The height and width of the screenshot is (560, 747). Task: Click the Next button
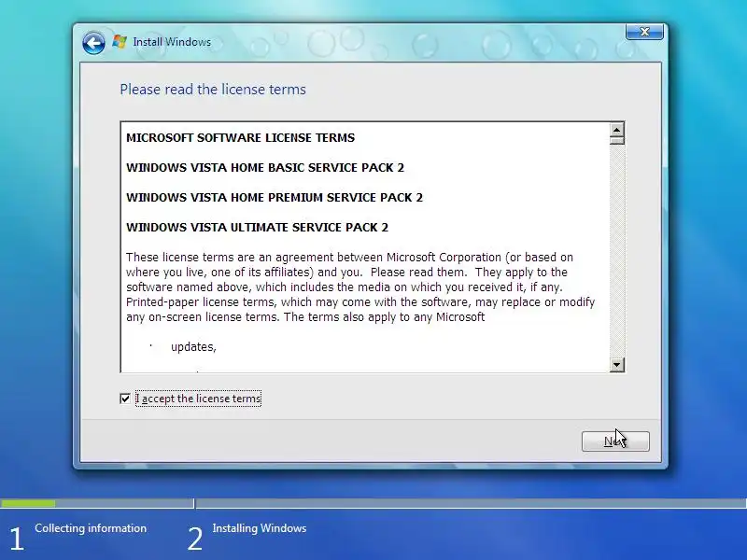pyautogui.click(x=615, y=441)
